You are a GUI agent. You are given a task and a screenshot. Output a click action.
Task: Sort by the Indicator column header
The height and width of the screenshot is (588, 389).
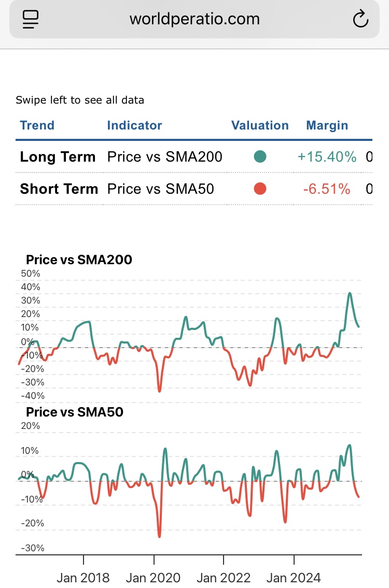click(x=134, y=125)
